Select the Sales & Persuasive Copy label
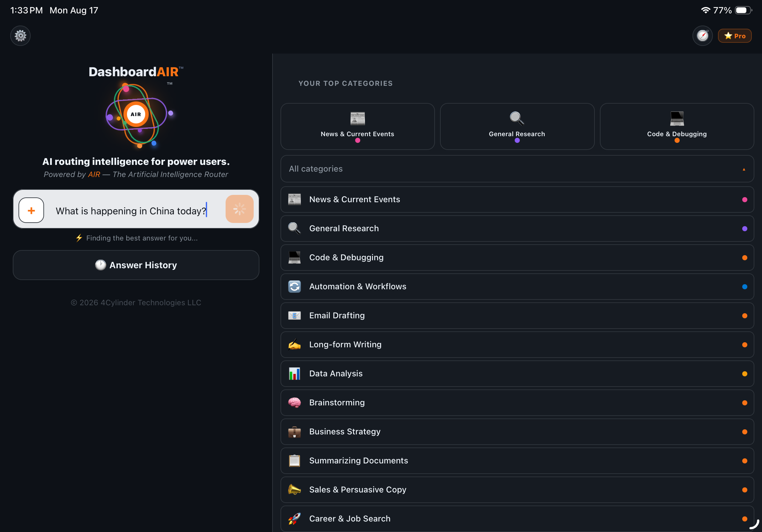 pos(357,490)
